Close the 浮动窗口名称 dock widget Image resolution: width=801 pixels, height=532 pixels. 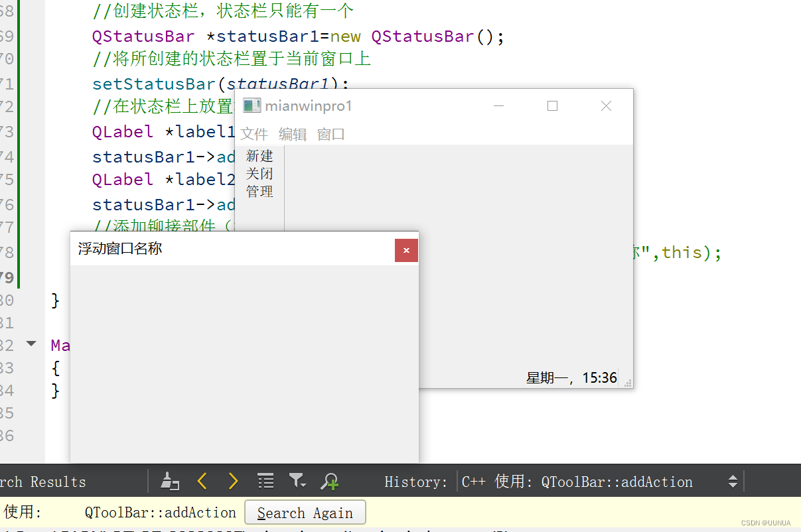[x=406, y=250]
